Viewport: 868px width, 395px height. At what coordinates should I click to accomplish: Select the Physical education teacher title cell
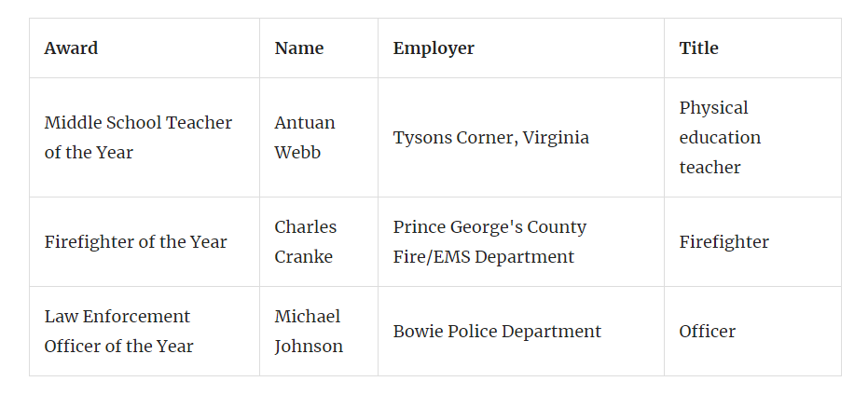720,138
